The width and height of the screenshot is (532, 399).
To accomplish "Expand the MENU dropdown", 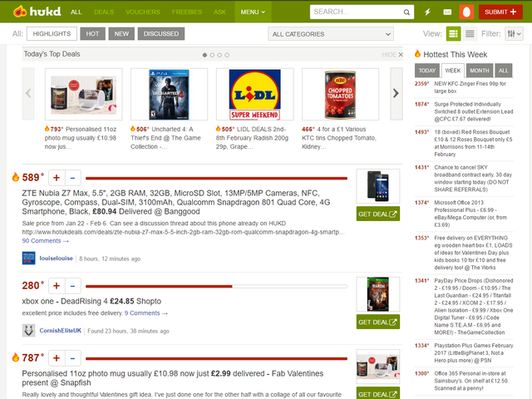I will pos(253,12).
